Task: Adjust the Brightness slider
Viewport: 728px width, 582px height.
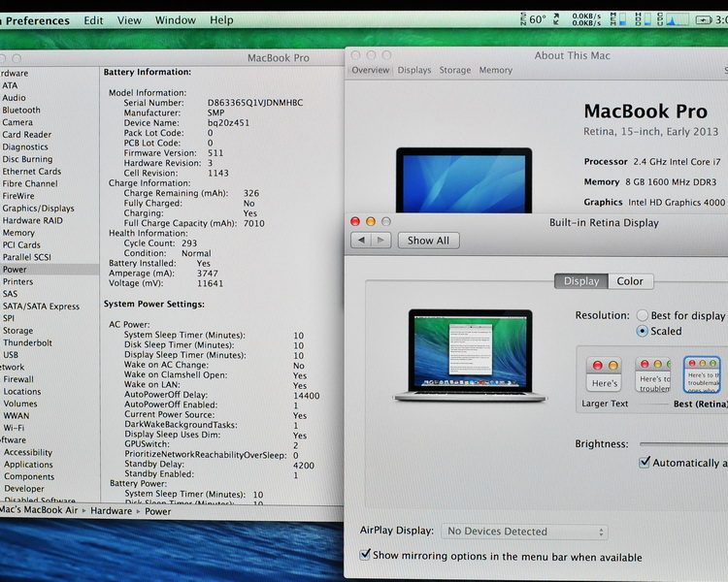Action: click(683, 444)
